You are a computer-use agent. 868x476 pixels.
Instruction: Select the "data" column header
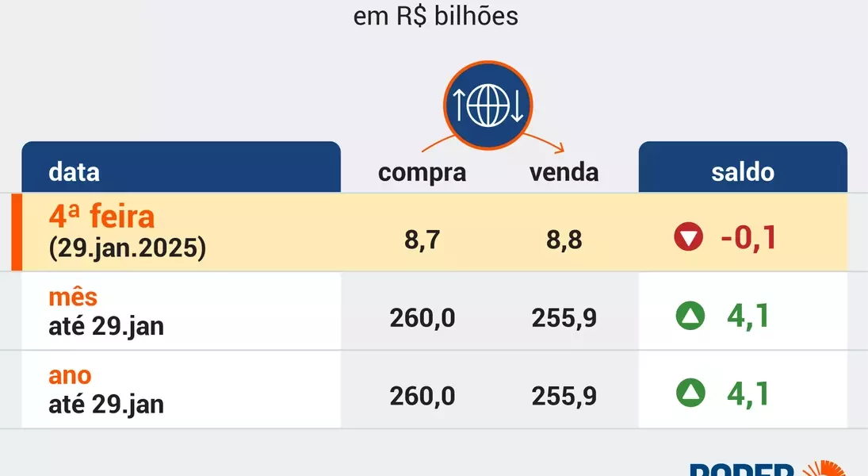coord(75,171)
